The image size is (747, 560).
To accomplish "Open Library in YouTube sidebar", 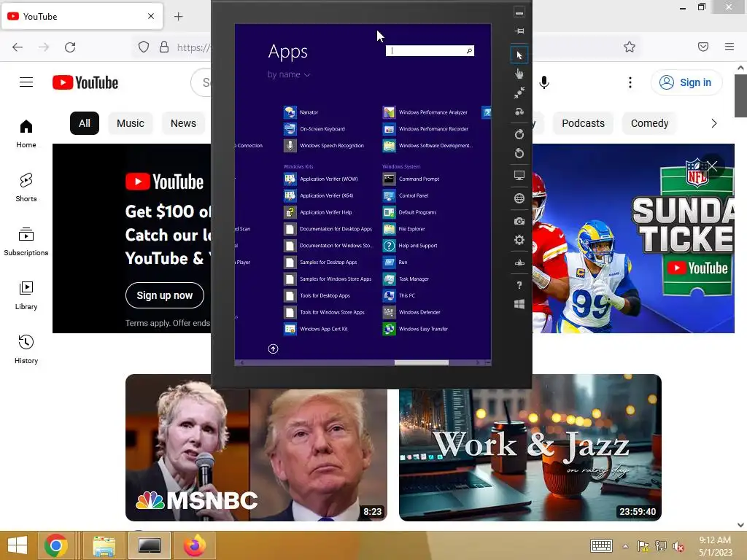I will (x=26, y=296).
